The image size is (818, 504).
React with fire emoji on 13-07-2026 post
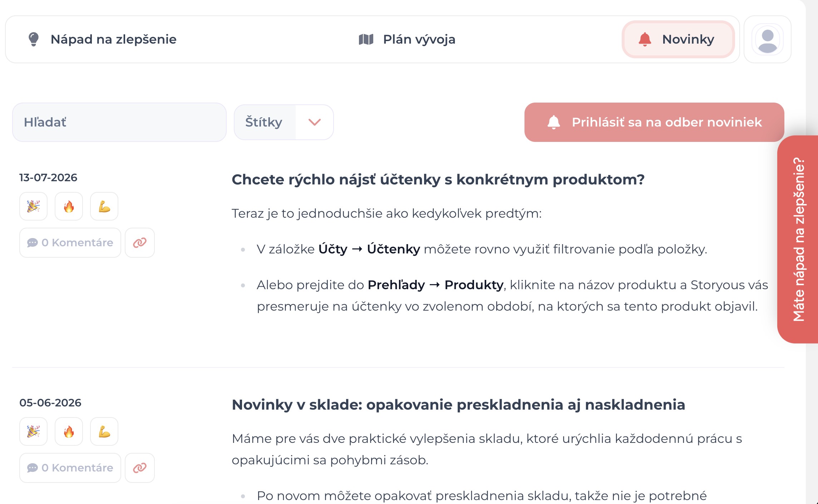click(x=69, y=206)
